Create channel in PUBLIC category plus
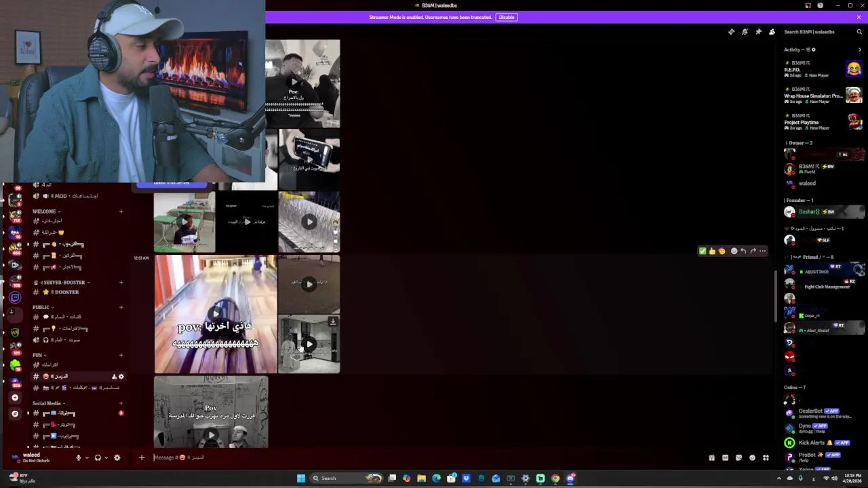This screenshot has height=488, width=868. 121,307
